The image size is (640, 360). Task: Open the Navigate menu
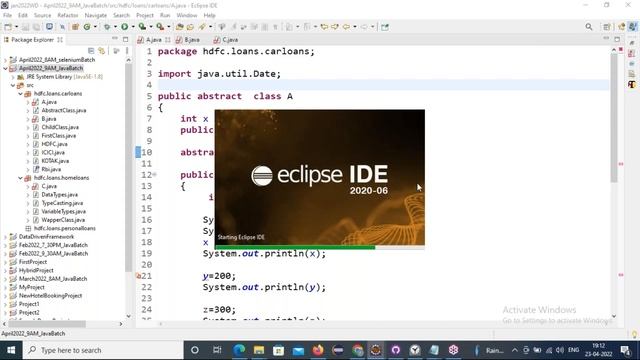point(96,15)
